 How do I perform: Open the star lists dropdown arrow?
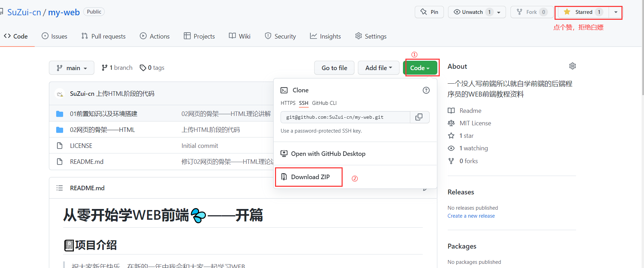pos(616,12)
